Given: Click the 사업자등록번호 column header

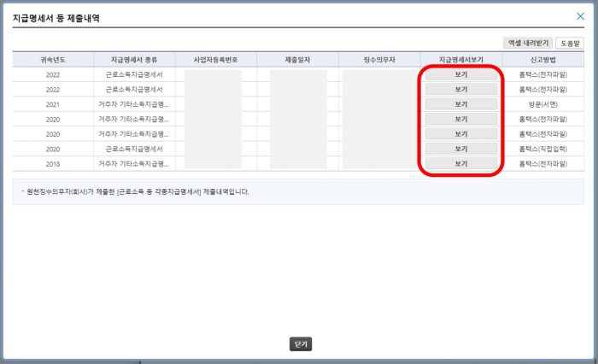Looking at the screenshot, I should (x=215, y=60).
